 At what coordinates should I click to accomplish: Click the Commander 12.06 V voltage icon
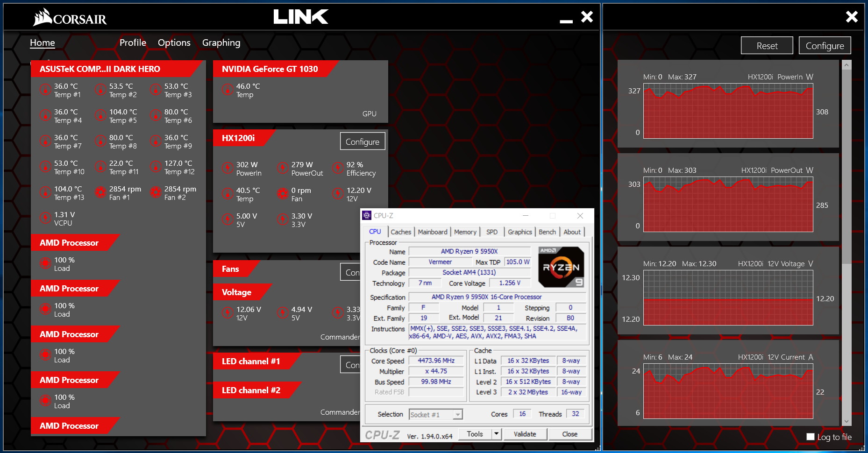click(x=228, y=313)
